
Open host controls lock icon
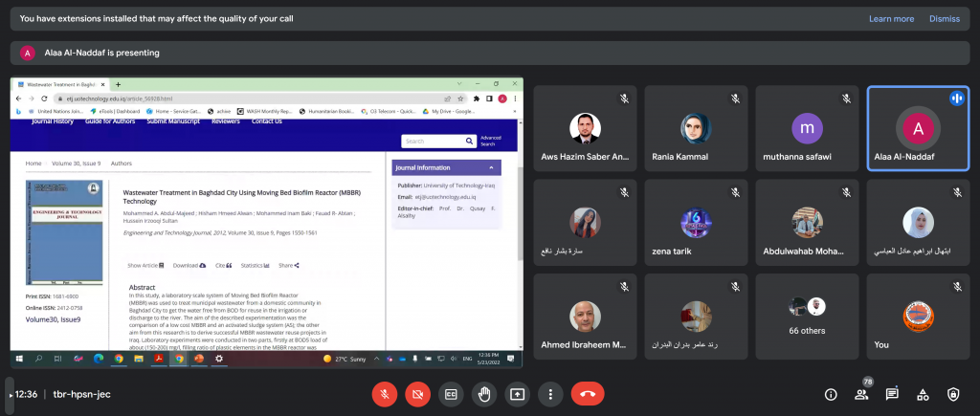pyautogui.click(x=953, y=393)
